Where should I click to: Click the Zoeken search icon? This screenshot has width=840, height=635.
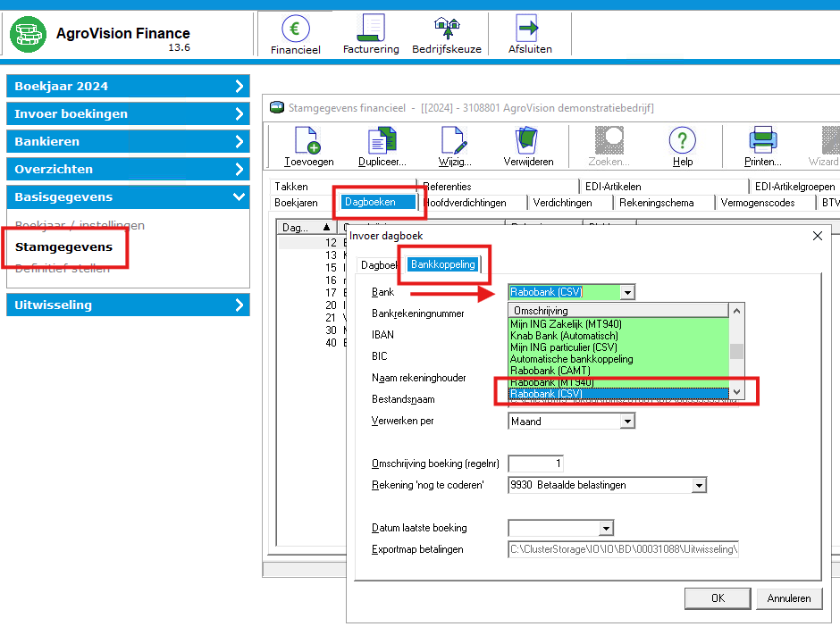pos(609,140)
